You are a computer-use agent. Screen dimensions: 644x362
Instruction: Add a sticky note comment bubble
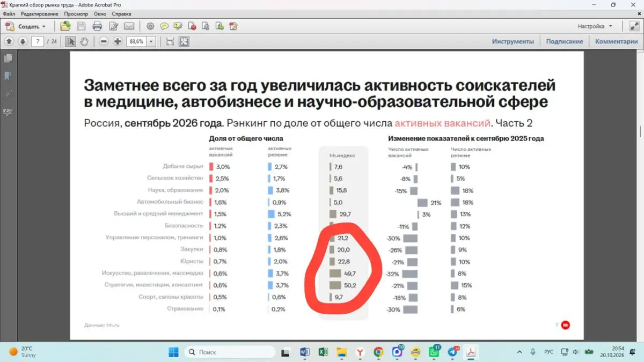click(x=164, y=26)
